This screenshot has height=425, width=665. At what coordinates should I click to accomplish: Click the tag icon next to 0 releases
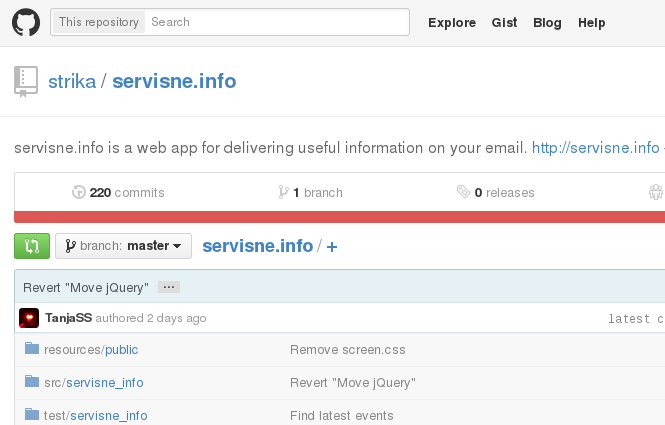[464, 192]
